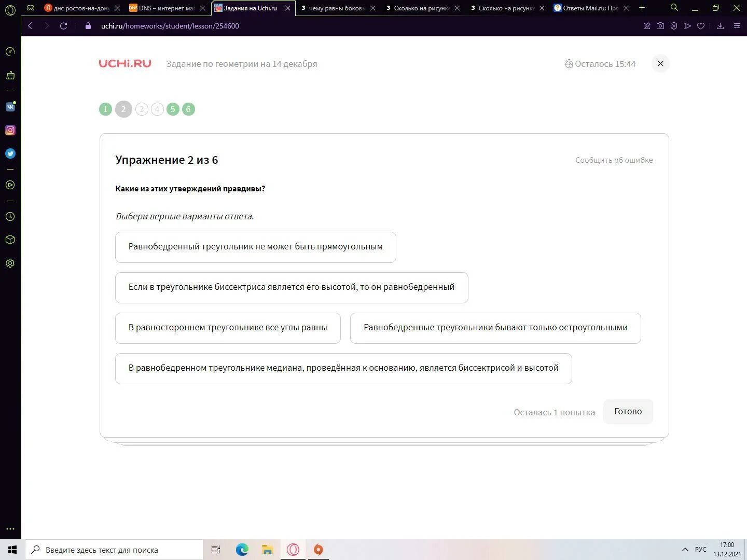Select 'Равнобедренный треугольник не может быть прямоугольным' option
Screen dimensions: 747x560
(256, 247)
